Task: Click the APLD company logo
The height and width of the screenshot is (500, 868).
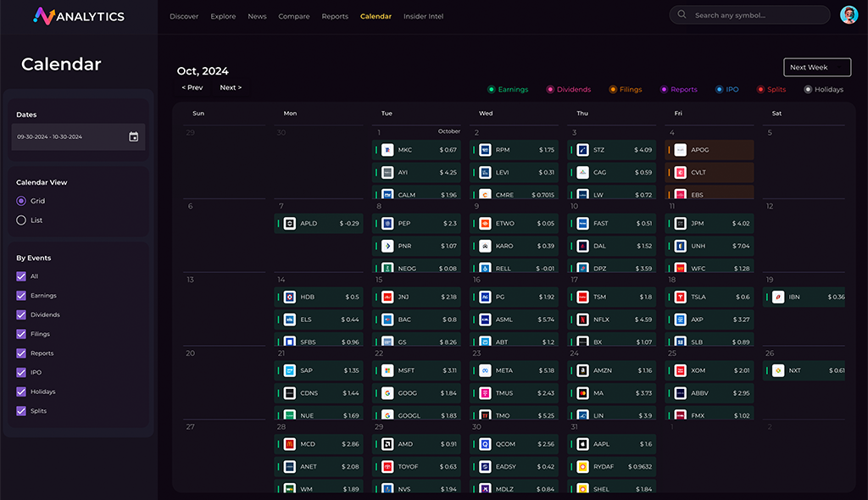Action: coord(290,223)
